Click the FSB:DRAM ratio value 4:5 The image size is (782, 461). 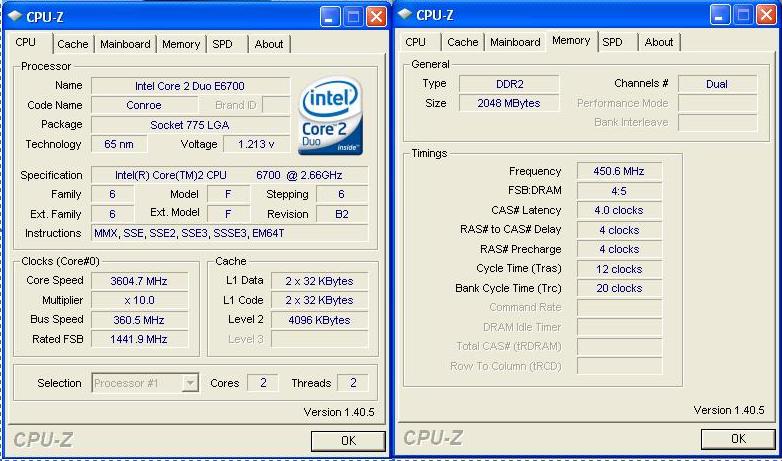pos(619,191)
